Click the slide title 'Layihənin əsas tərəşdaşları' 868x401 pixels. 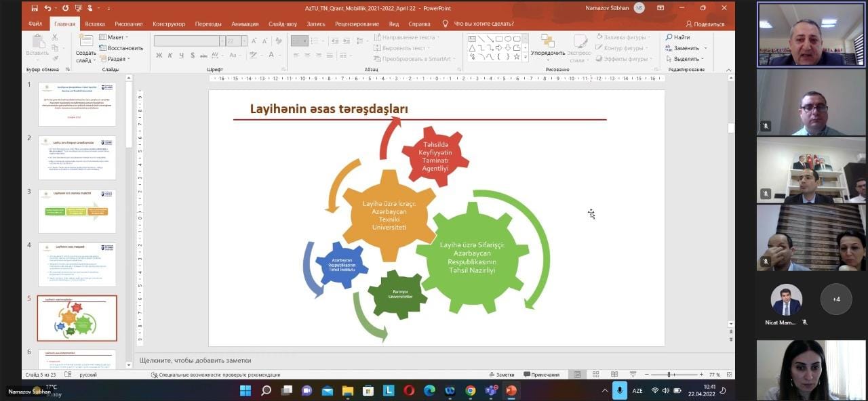point(329,108)
